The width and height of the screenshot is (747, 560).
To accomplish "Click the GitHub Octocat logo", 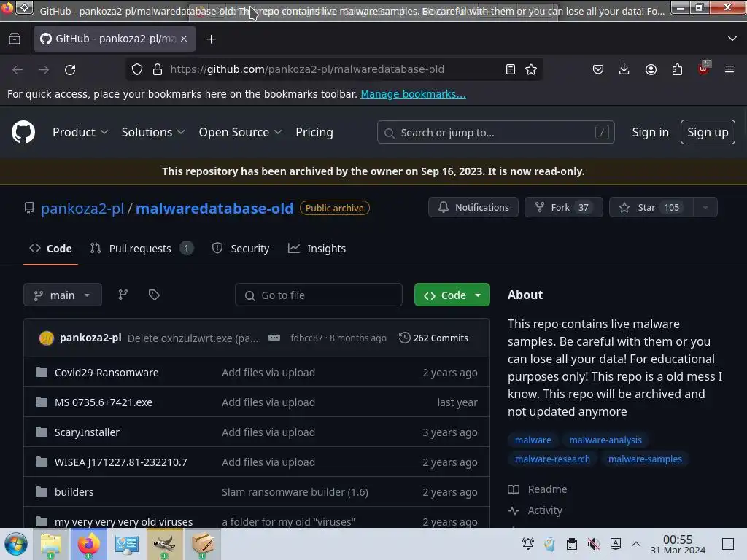I will point(23,132).
